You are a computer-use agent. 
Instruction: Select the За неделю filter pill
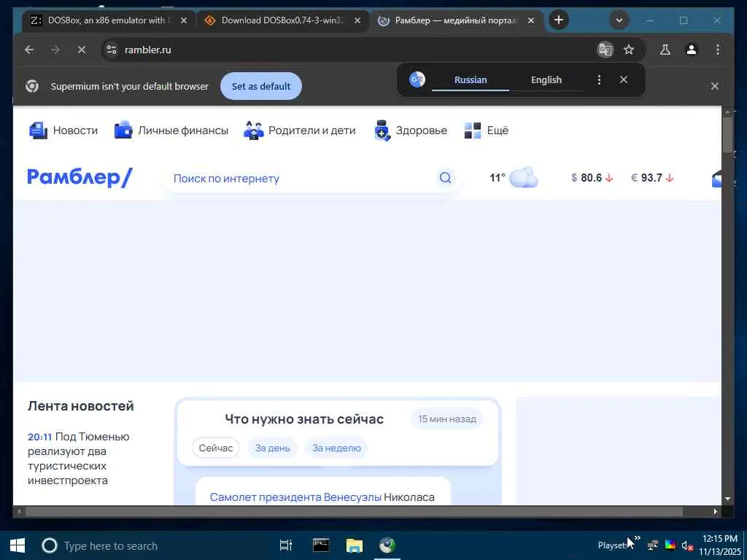tap(336, 448)
